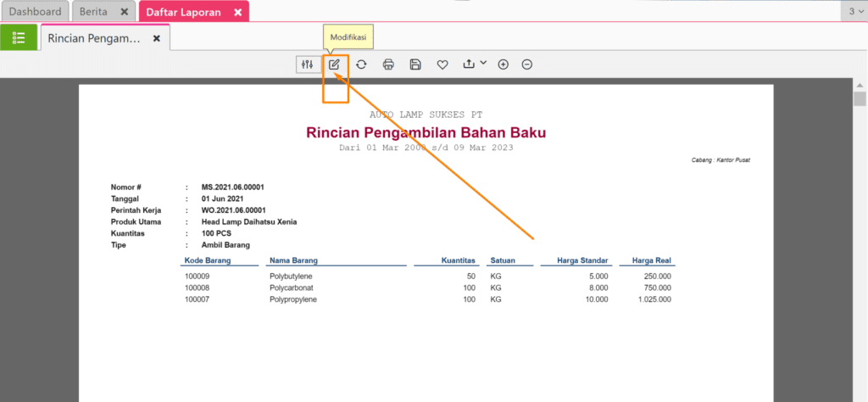This screenshot has width=868, height=402.
Task: Click the 250.000 Harga Real value
Action: coord(658,276)
